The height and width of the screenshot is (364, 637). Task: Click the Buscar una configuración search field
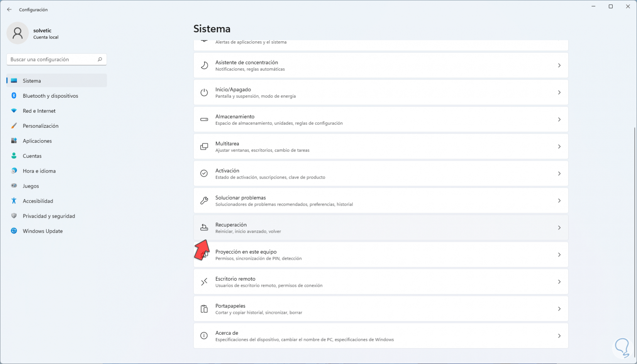pyautogui.click(x=52, y=59)
